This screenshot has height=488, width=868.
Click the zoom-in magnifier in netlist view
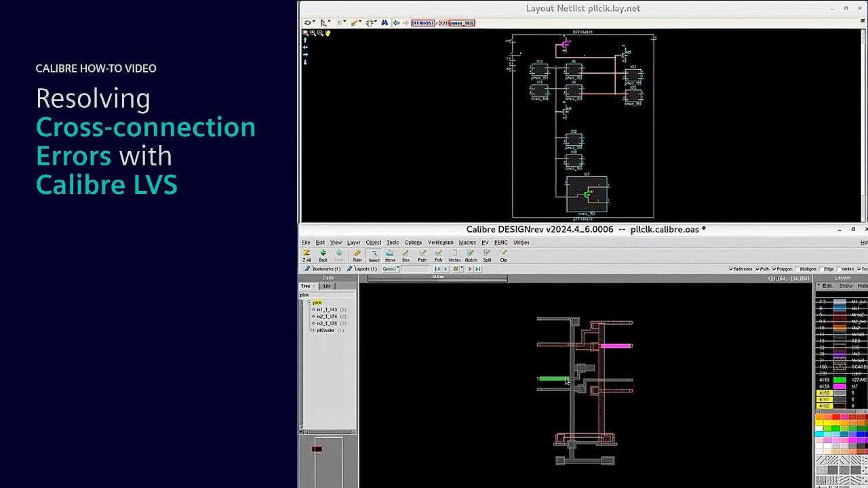(x=313, y=33)
